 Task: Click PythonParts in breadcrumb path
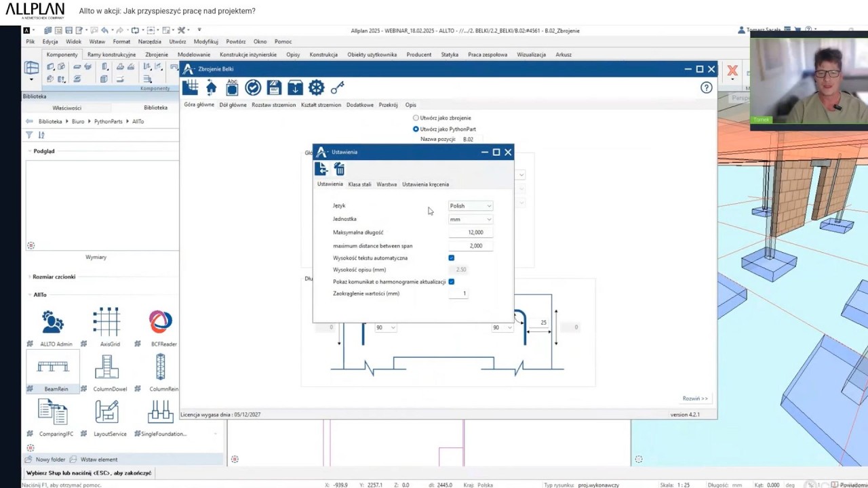pyautogui.click(x=108, y=121)
